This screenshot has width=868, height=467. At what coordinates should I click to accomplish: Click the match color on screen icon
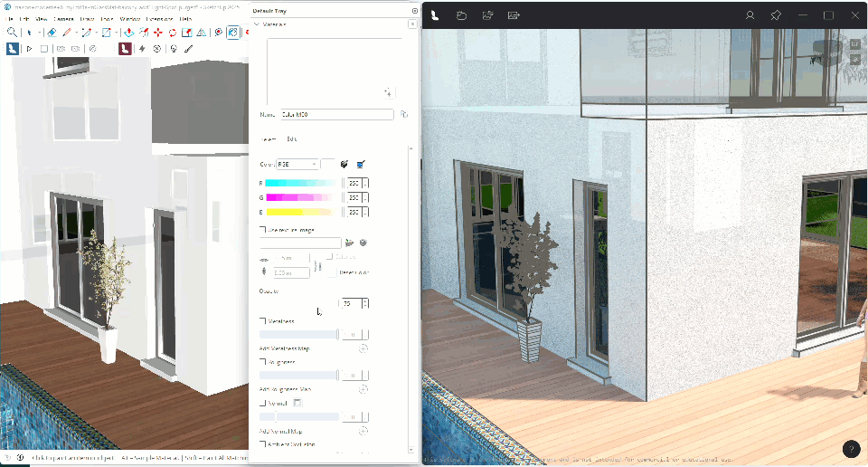pos(360,165)
